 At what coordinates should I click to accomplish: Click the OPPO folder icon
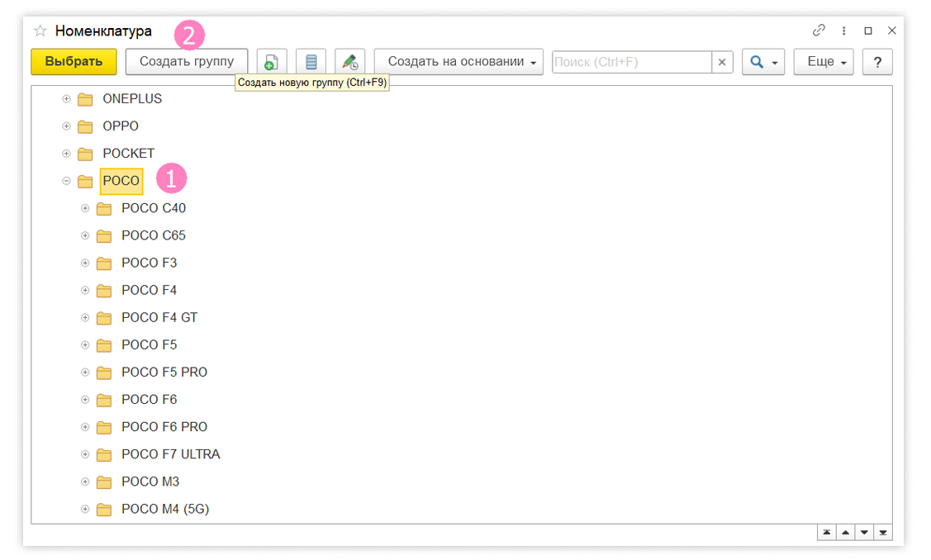[86, 126]
